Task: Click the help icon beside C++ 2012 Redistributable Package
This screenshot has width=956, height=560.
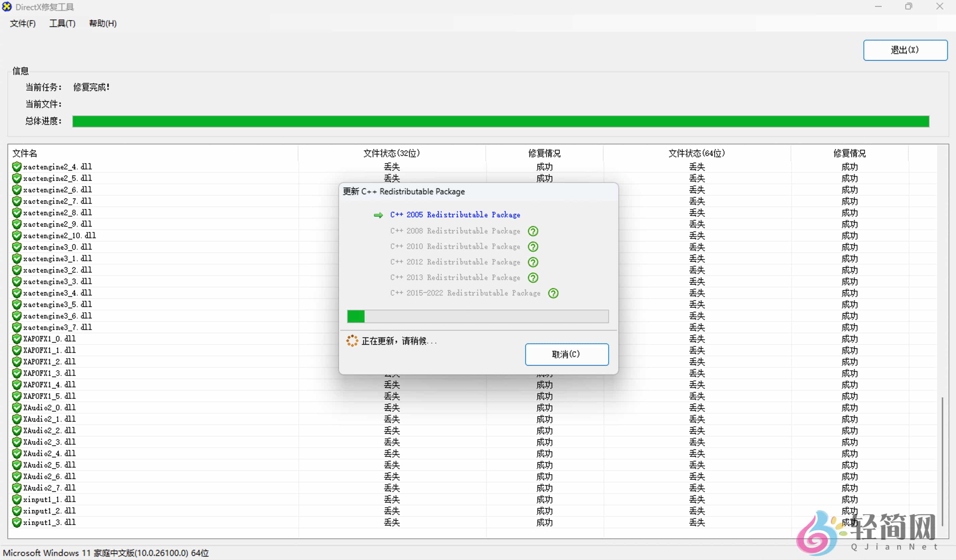Action: (x=533, y=262)
